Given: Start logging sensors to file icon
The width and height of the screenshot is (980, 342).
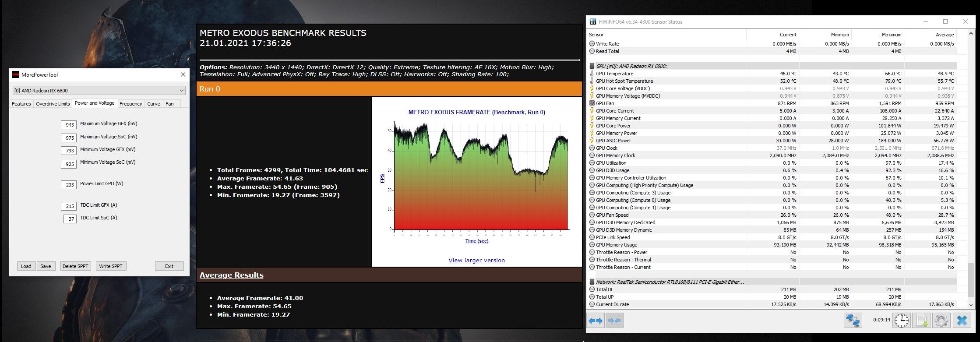Looking at the screenshot, I should click(921, 321).
